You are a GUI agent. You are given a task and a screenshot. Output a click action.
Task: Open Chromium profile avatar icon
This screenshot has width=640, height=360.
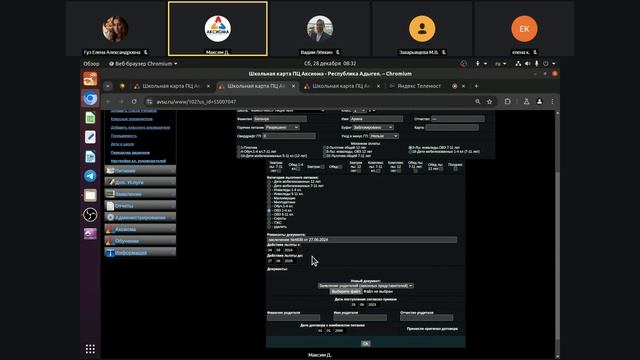[x=539, y=102]
